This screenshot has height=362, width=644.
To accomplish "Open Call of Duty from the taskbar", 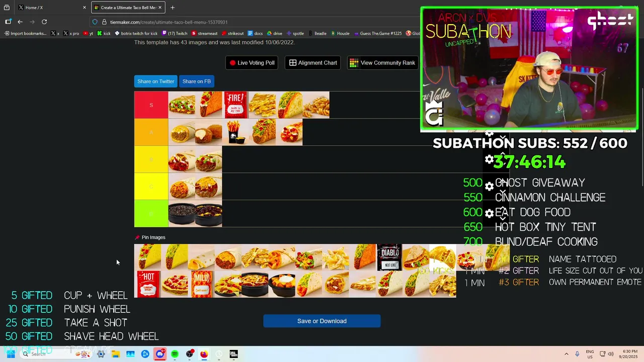I will click(x=233, y=354).
